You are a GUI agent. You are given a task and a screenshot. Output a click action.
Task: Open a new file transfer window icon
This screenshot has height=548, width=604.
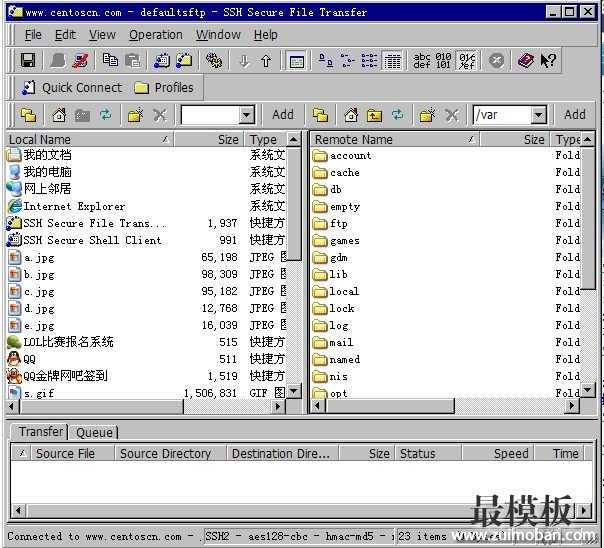point(184,60)
